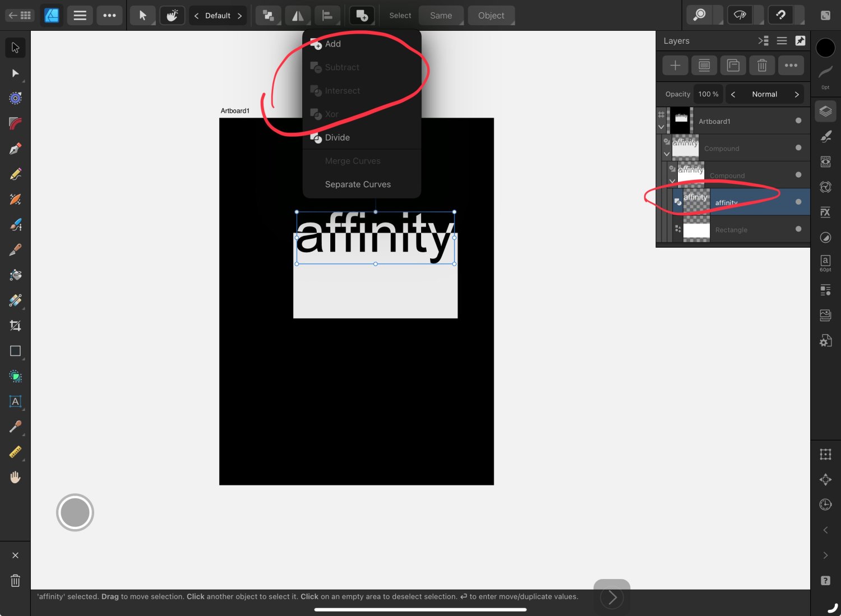841x616 pixels.
Task: Open the flip options in the toolbar
Action: pyautogui.click(x=298, y=15)
